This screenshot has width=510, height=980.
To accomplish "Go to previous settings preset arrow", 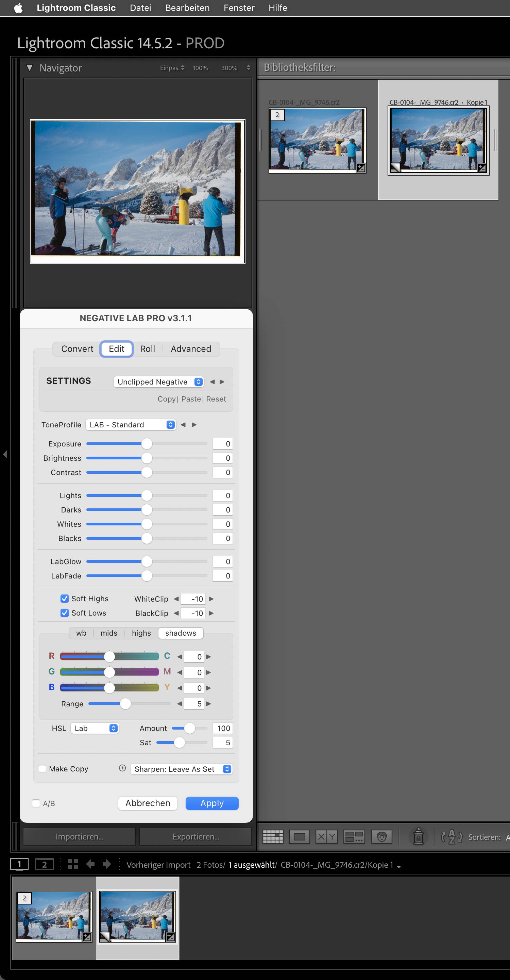I will (212, 382).
